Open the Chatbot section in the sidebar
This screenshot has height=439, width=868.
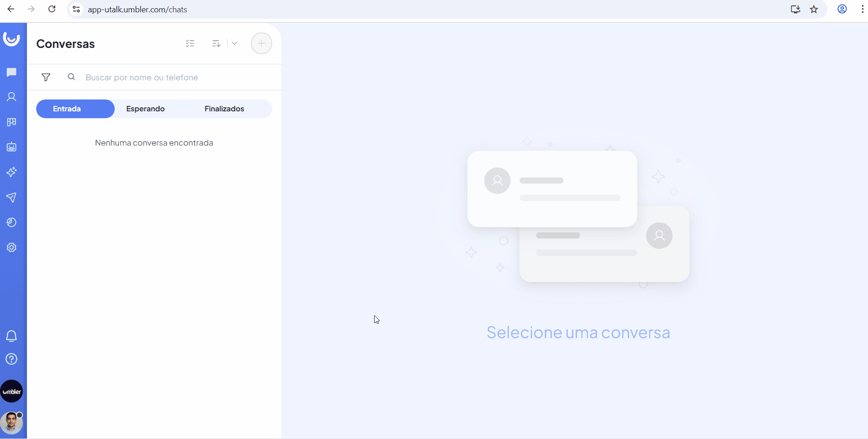[11, 147]
